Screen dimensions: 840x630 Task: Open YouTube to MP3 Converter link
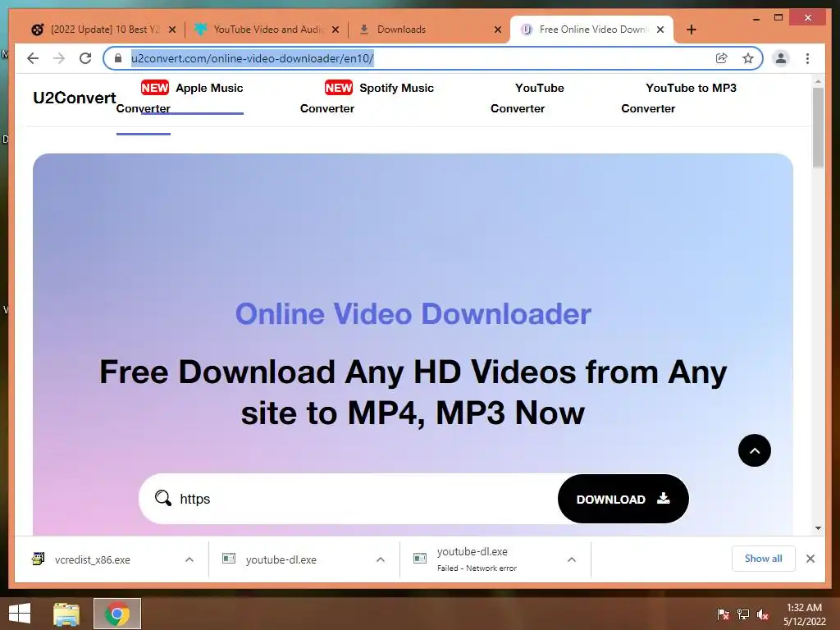click(x=678, y=98)
